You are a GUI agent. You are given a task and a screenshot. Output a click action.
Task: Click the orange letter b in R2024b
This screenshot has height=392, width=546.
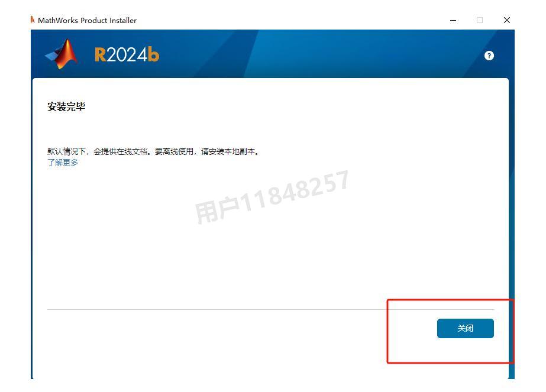point(154,54)
